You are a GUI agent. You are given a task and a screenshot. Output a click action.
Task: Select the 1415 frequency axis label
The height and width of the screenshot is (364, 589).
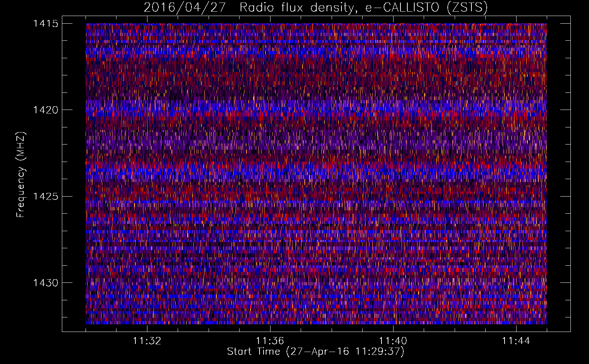coord(46,24)
